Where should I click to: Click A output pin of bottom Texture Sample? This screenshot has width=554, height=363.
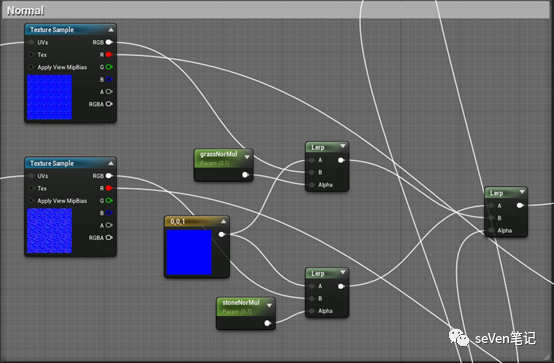(x=109, y=226)
